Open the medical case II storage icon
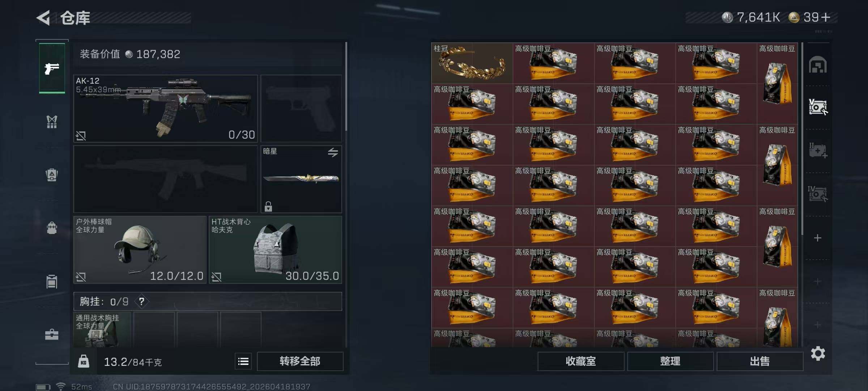This screenshot has width=868, height=391. click(818, 150)
